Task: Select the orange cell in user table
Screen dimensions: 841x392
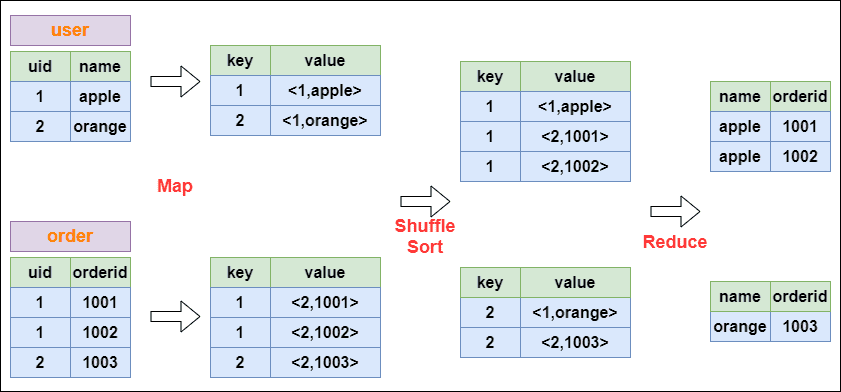Action: [x=100, y=127]
